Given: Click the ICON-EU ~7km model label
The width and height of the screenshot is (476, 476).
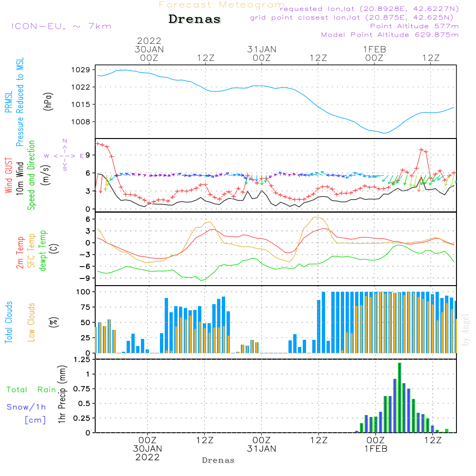Looking at the screenshot, I should point(61,26).
